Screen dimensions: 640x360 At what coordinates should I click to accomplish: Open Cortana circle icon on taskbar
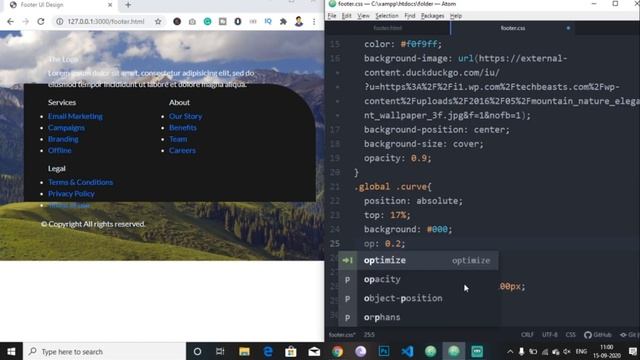197,351
